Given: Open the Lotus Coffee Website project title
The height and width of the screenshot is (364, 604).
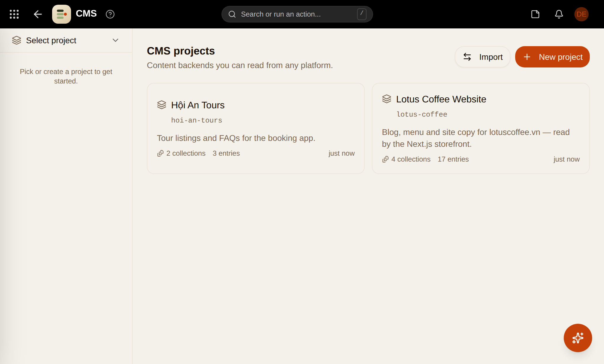Looking at the screenshot, I should 441,99.
